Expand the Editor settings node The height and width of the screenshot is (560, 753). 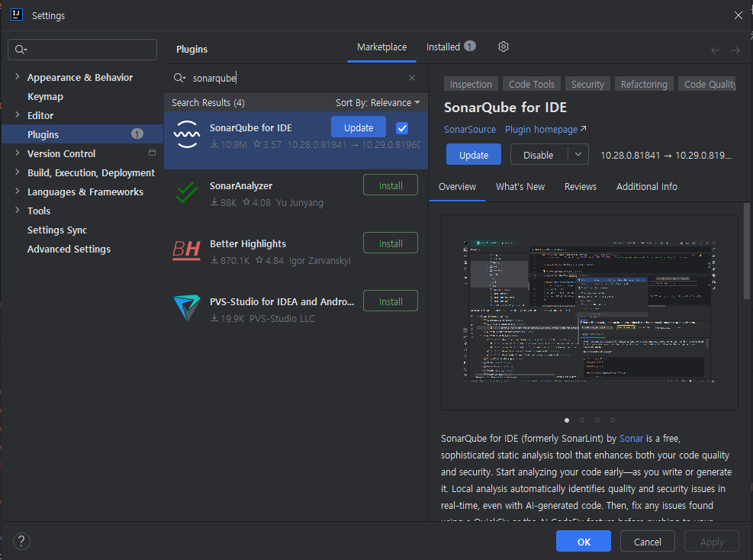tap(18, 114)
